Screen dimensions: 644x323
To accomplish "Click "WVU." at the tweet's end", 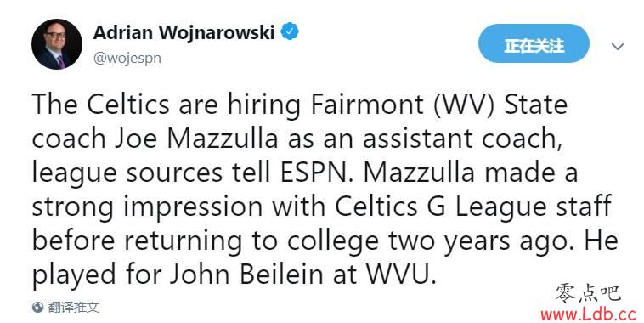I will [401, 274].
